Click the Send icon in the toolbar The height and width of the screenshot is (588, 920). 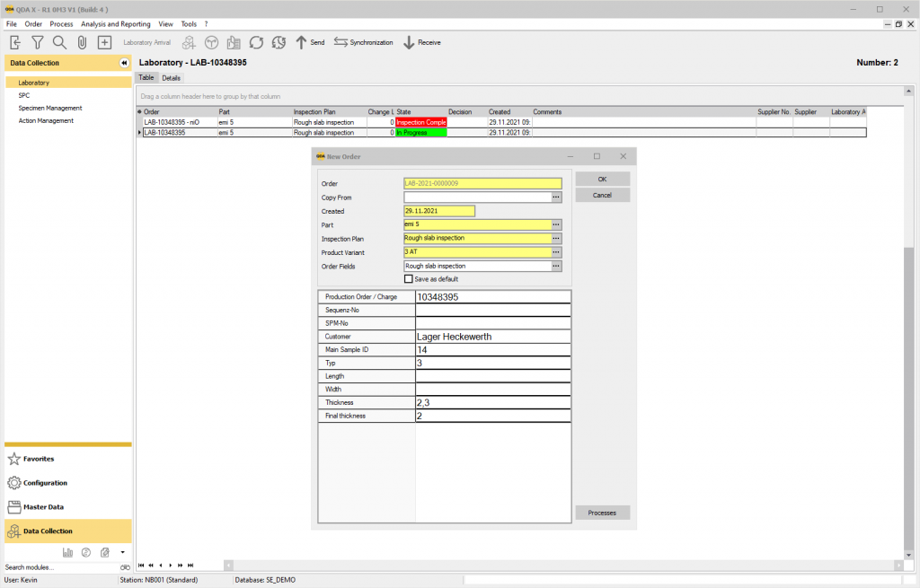310,41
